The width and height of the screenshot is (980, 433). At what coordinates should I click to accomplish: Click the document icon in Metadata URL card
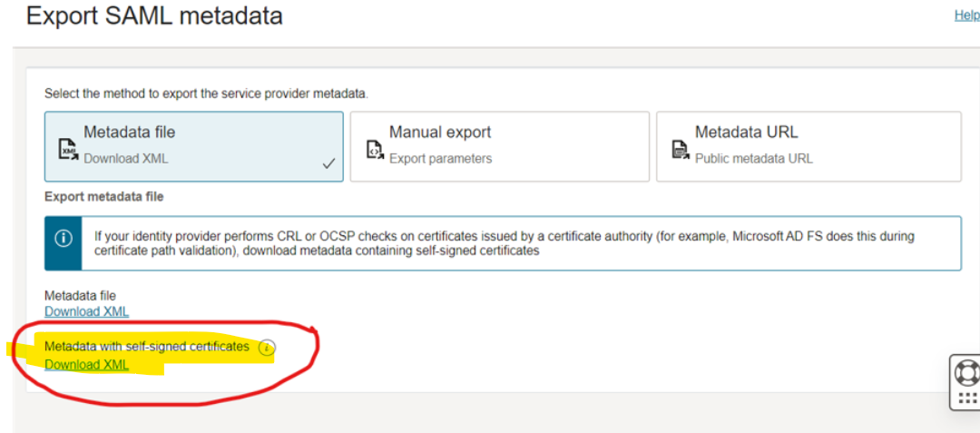click(x=681, y=149)
